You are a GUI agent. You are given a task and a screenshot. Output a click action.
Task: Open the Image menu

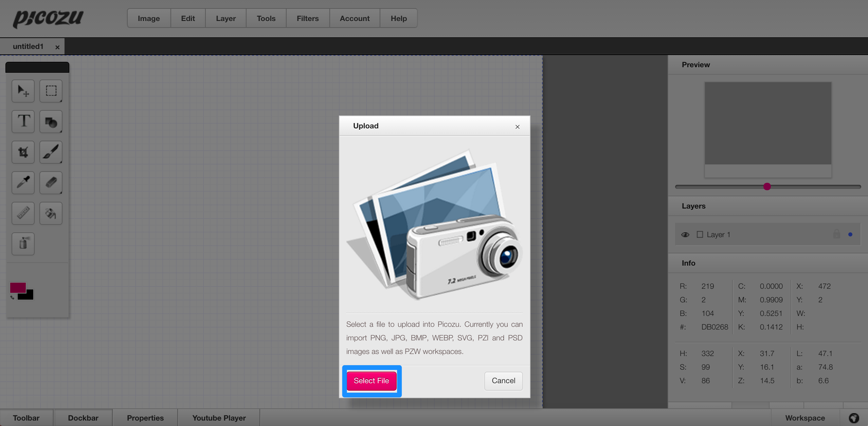click(148, 18)
